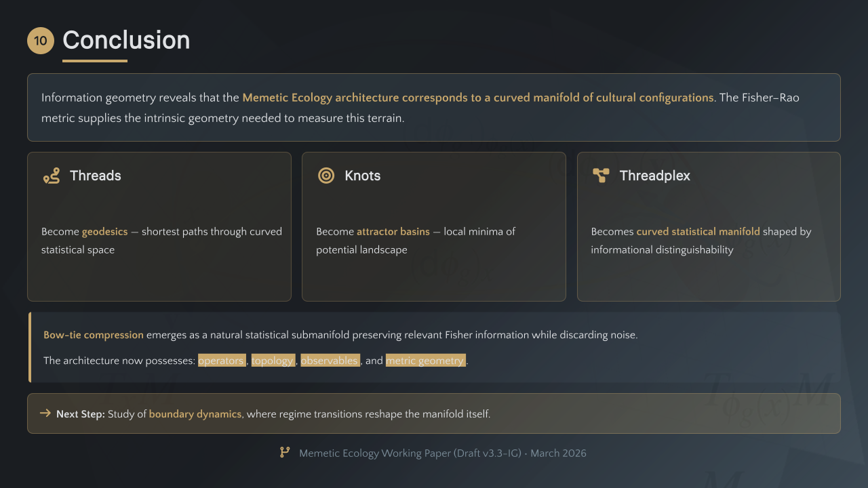868x488 pixels.
Task: Click the highlighted word operators
Action: click(x=221, y=361)
